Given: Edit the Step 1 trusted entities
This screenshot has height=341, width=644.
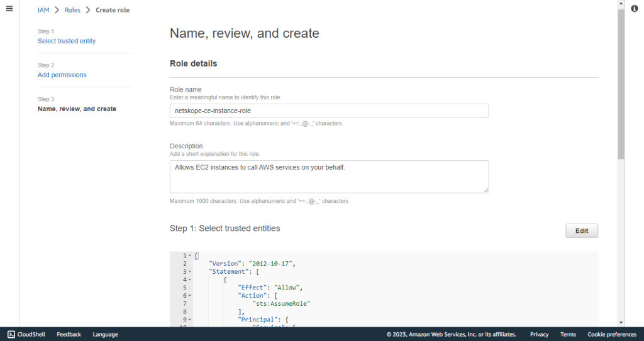Looking at the screenshot, I should [582, 230].
